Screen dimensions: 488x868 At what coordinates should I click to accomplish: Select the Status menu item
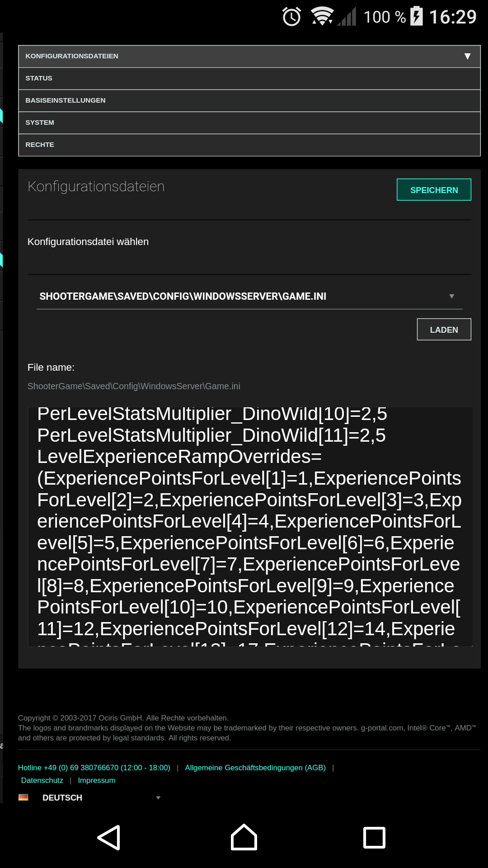249,78
